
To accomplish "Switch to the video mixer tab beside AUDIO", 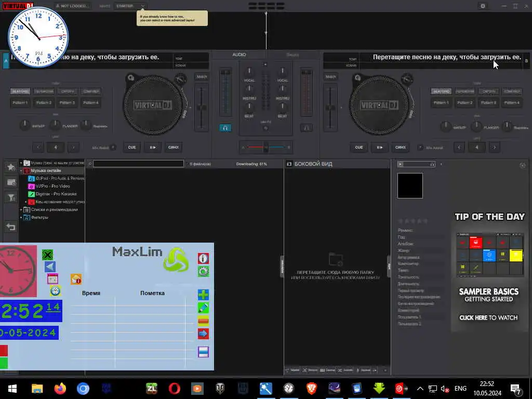I will [292, 55].
